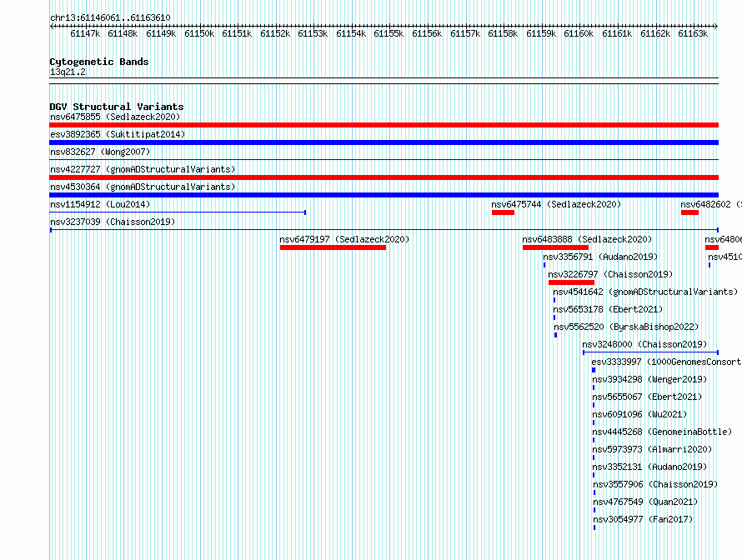Click nsv3557906 (Chaisson2019) variant label
Viewport: 742px width, 560px height.
point(655,484)
